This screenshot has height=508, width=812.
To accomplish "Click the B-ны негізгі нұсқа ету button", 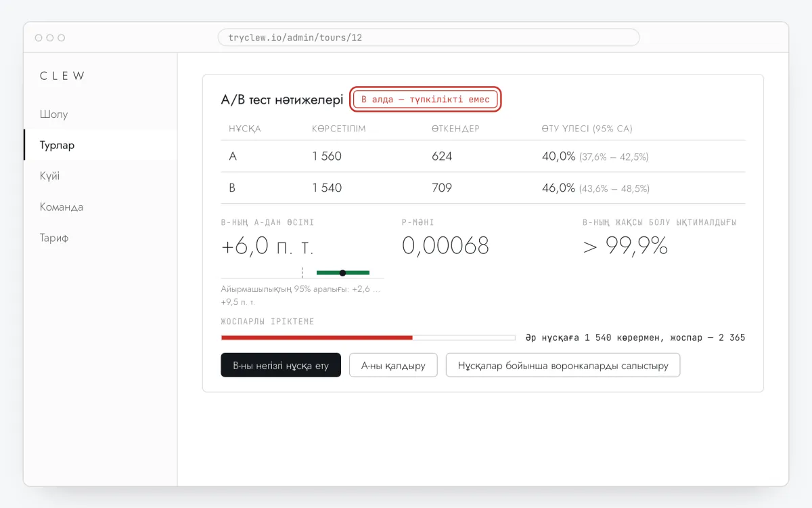I will (281, 365).
